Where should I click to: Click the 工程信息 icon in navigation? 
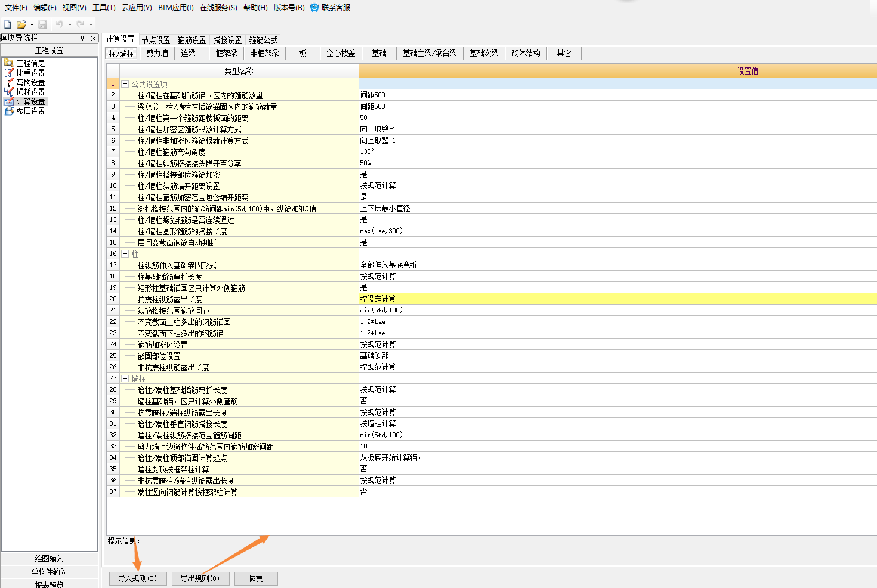9,63
